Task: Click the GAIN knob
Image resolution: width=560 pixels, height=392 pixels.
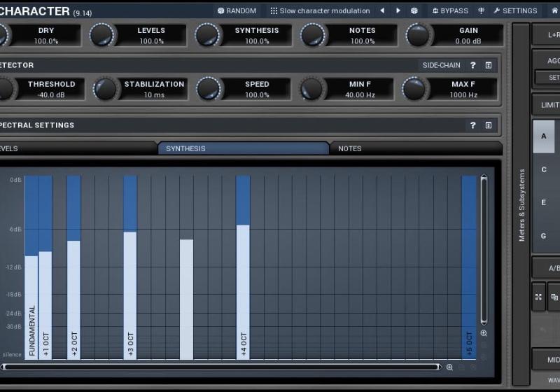Action: [418, 35]
